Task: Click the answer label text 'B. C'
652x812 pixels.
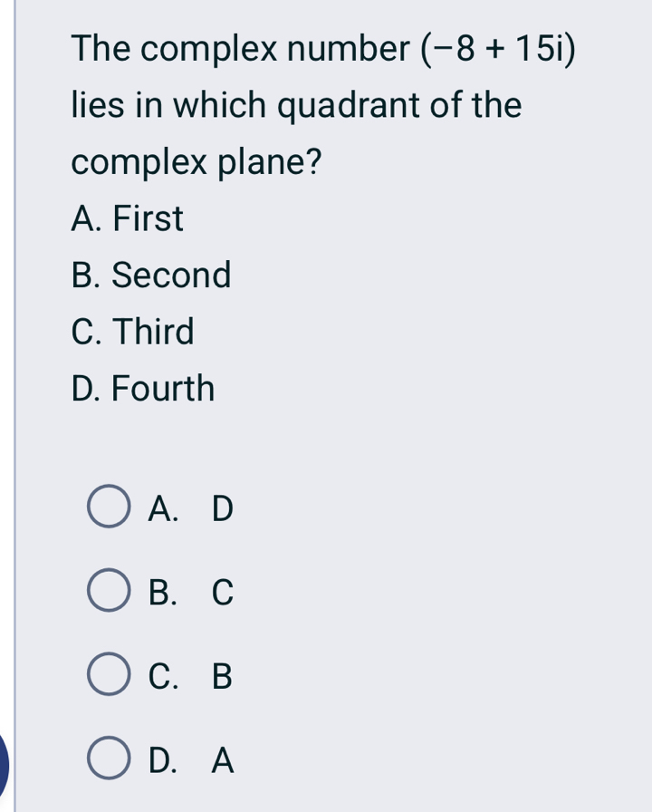Action: coord(191,593)
